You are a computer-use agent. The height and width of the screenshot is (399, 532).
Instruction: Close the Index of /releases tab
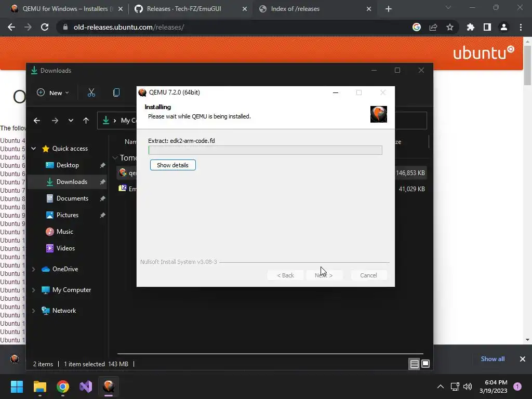(369, 9)
